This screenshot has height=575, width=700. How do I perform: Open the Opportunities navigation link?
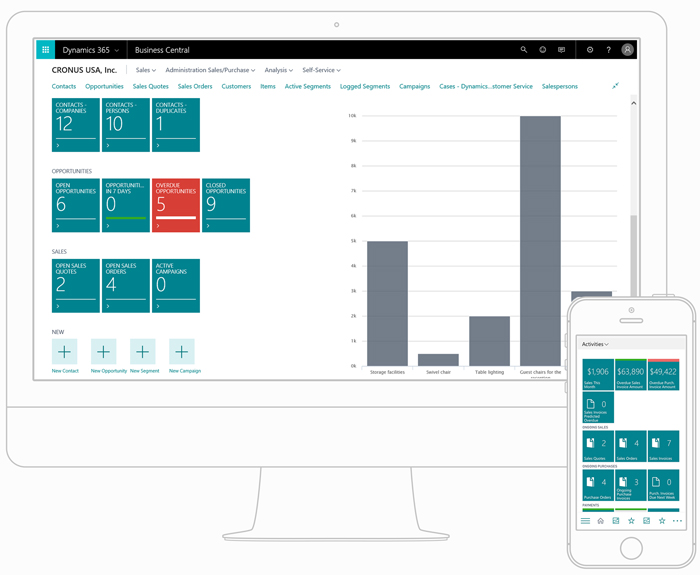point(104,86)
